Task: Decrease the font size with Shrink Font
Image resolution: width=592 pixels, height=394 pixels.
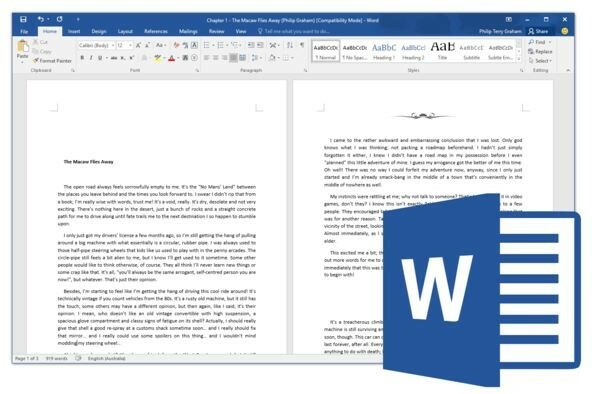Action: click(148, 45)
